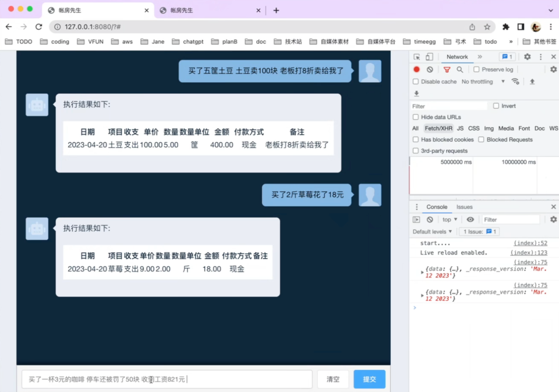Focus the chat message input field
This screenshot has height=392, width=559.
(167, 379)
